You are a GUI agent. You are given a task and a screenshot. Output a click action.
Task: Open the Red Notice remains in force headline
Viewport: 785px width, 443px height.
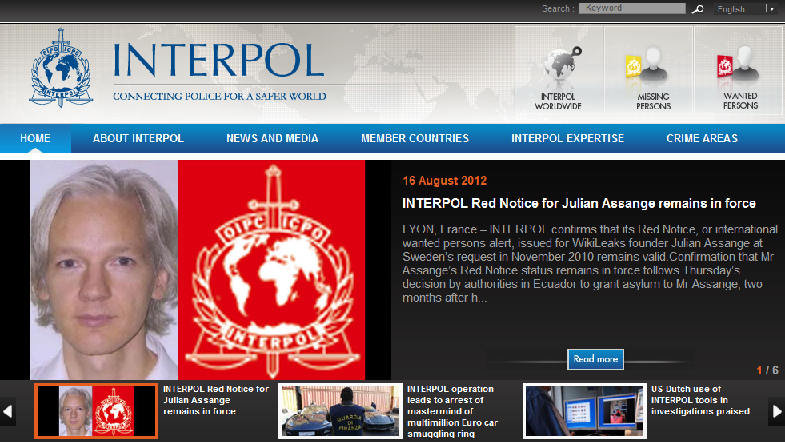(x=579, y=203)
